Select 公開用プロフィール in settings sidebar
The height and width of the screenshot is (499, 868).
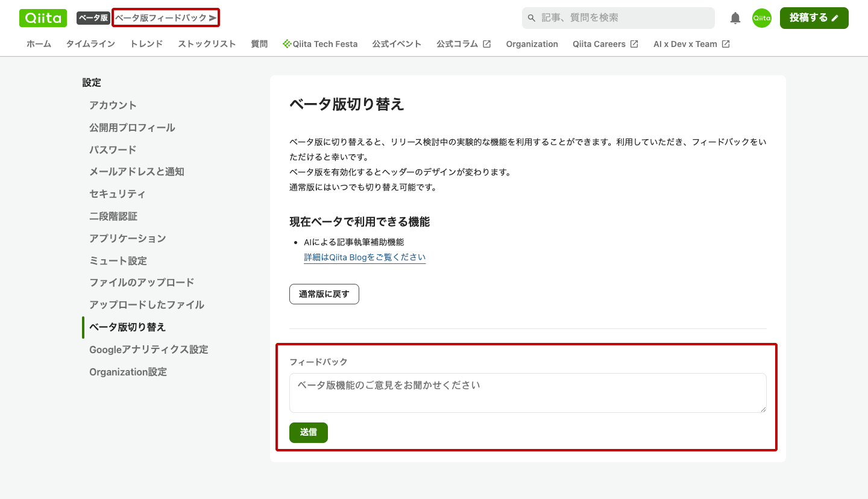pos(133,128)
